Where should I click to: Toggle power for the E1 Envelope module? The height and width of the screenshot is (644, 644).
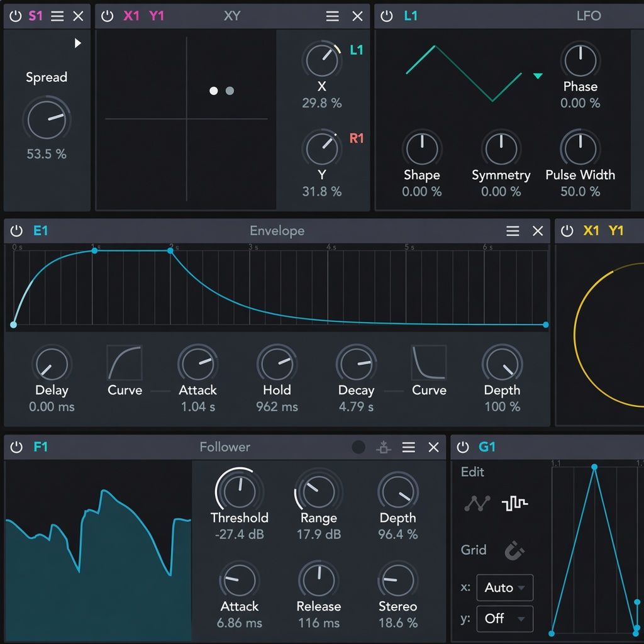[x=16, y=231]
